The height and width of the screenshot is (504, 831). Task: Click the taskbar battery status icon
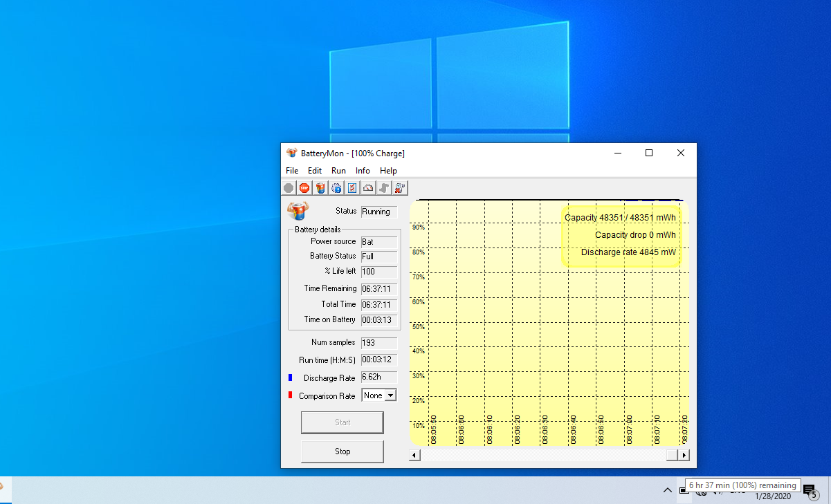pos(684,490)
